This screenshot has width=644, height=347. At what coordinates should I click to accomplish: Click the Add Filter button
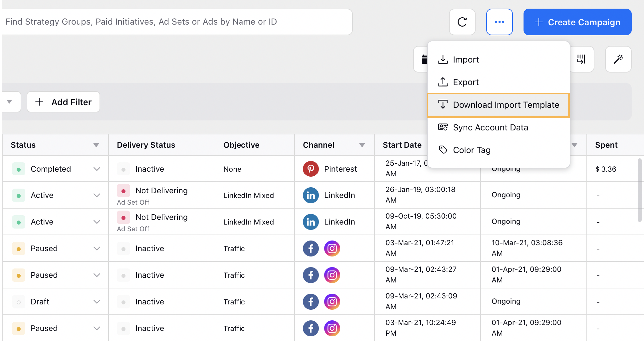click(63, 102)
